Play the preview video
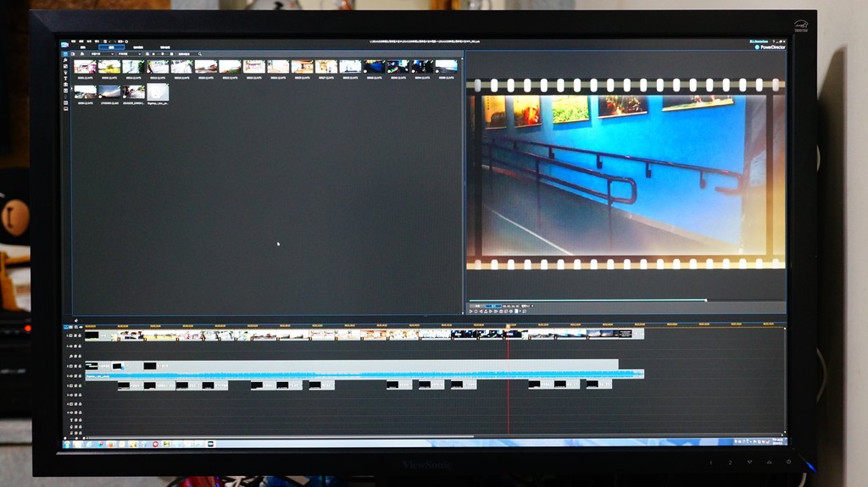The image size is (868, 487). point(471,312)
